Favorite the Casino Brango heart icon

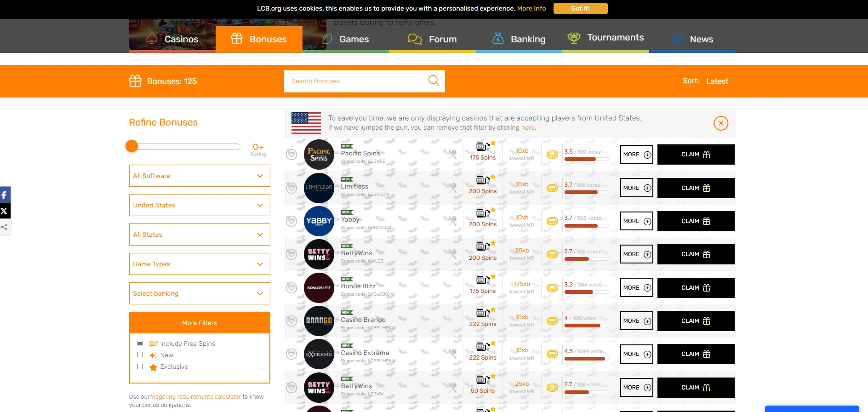[291, 321]
